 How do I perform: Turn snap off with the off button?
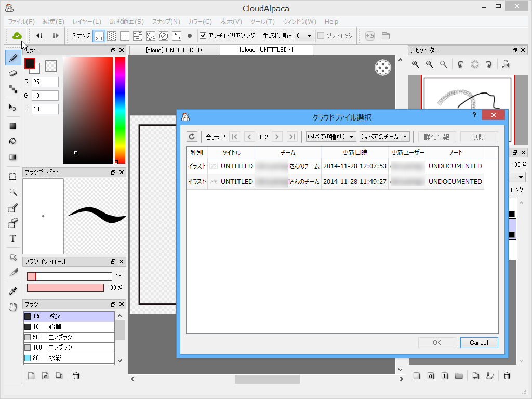click(99, 36)
